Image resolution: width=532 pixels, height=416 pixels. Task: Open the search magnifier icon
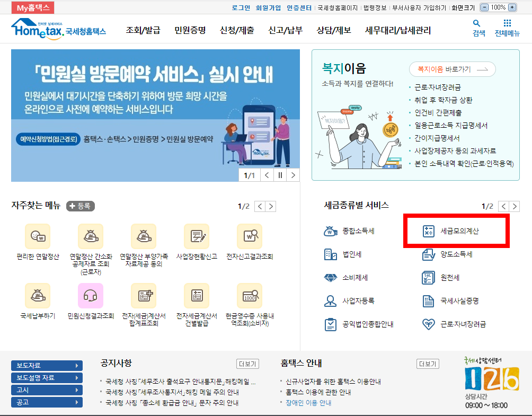(477, 23)
